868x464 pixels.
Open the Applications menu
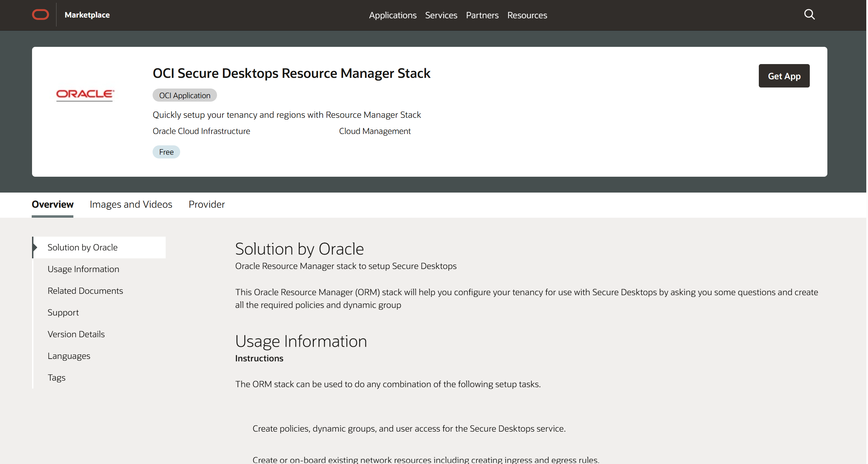tap(393, 15)
